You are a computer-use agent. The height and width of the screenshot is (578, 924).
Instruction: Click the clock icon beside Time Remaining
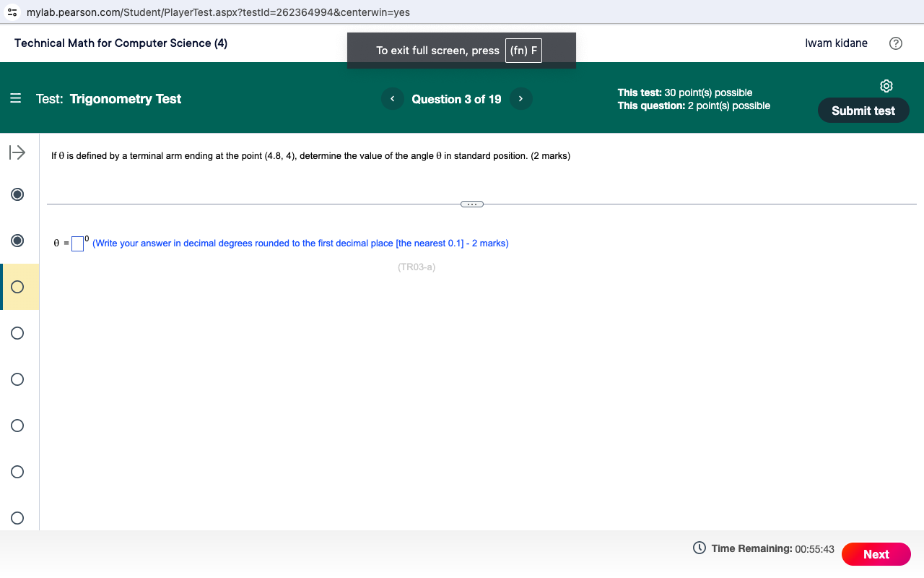(x=699, y=548)
